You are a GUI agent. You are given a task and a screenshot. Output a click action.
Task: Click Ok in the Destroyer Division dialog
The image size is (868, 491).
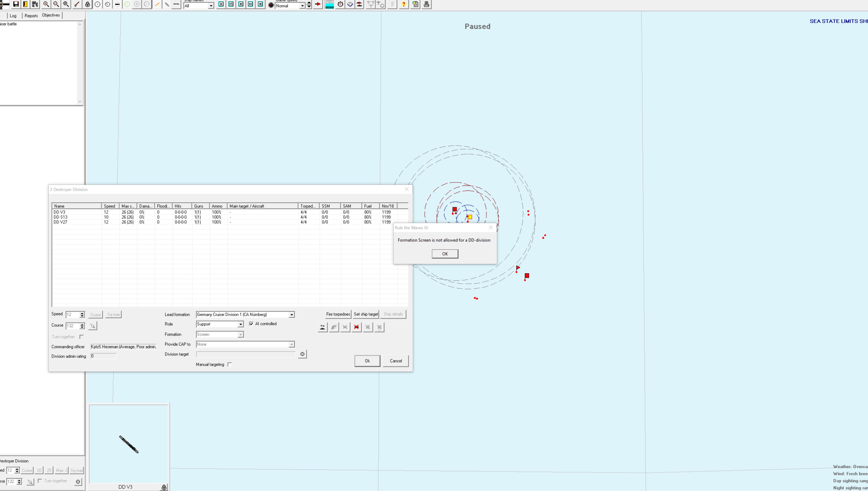coord(367,361)
